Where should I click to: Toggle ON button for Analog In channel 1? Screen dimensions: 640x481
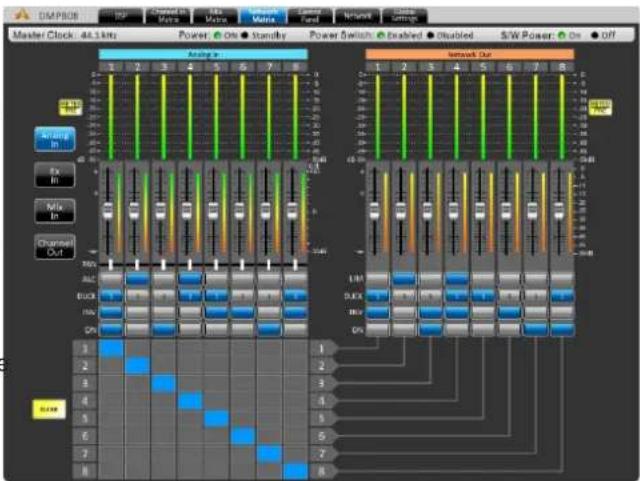tap(111, 330)
